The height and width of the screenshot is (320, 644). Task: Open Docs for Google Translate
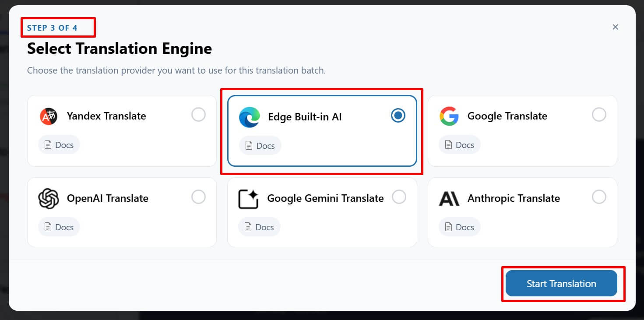coord(460,145)
